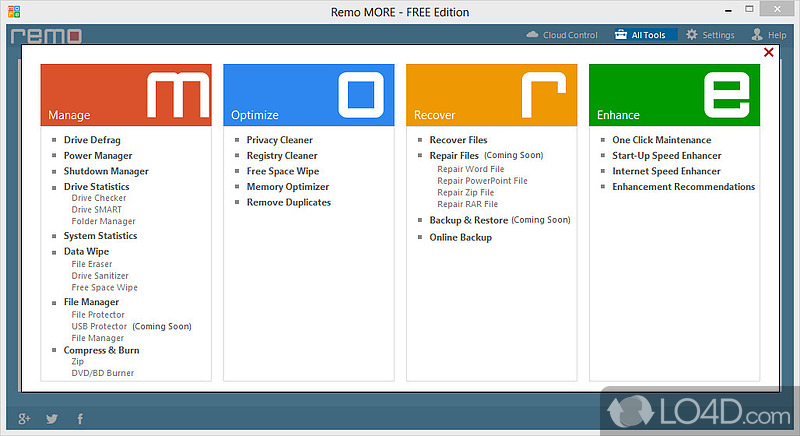The width and height of the screenshot is (800, 436).
Task: Open Help from the top bar
Action: [x=768, y=35]
